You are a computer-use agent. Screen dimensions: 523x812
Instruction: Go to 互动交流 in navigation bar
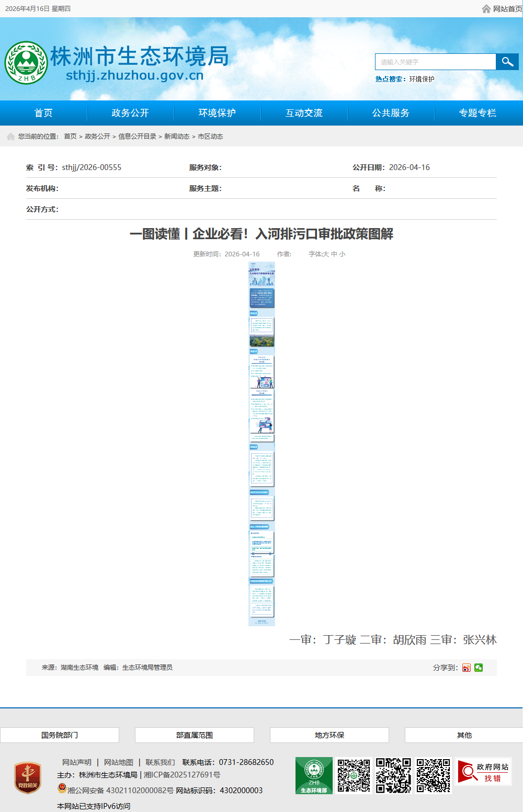coord(304,113)
